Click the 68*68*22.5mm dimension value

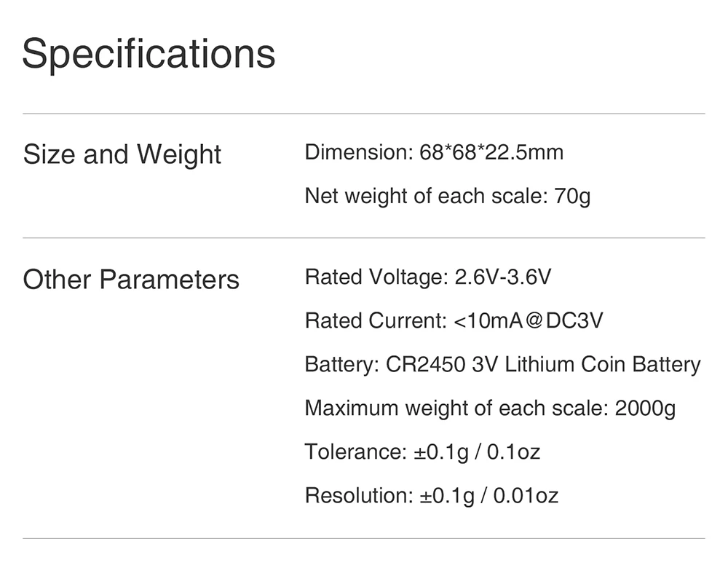pos(491,153)
